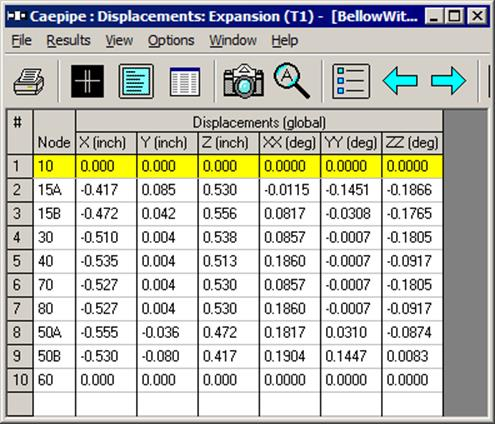Select the node 50A cell

54,332
